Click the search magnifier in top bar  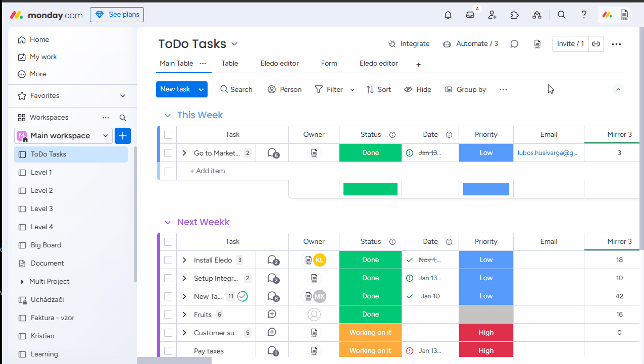(x=562, y=15)
